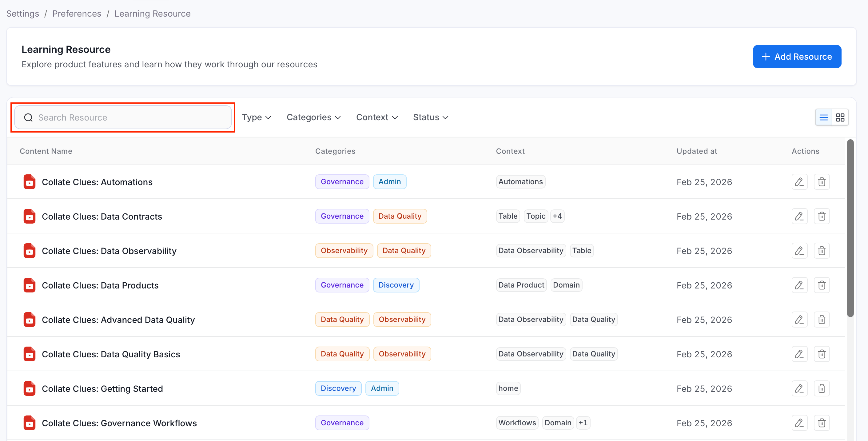Click Admin tag in Automations row
Screen dimensions: 868x441
(389, 181)
